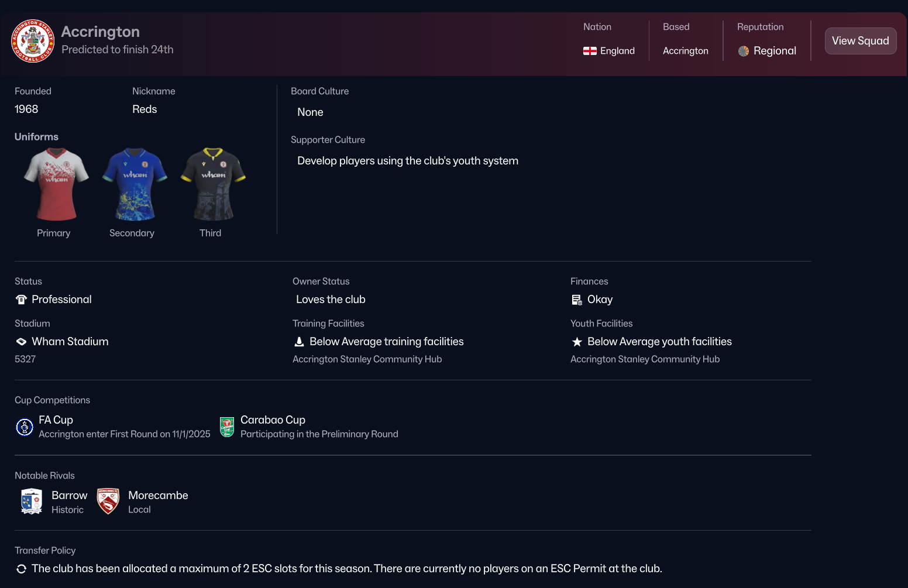Click the England flag icon
The height and width of the screenshot is (588, 908).
590,51
